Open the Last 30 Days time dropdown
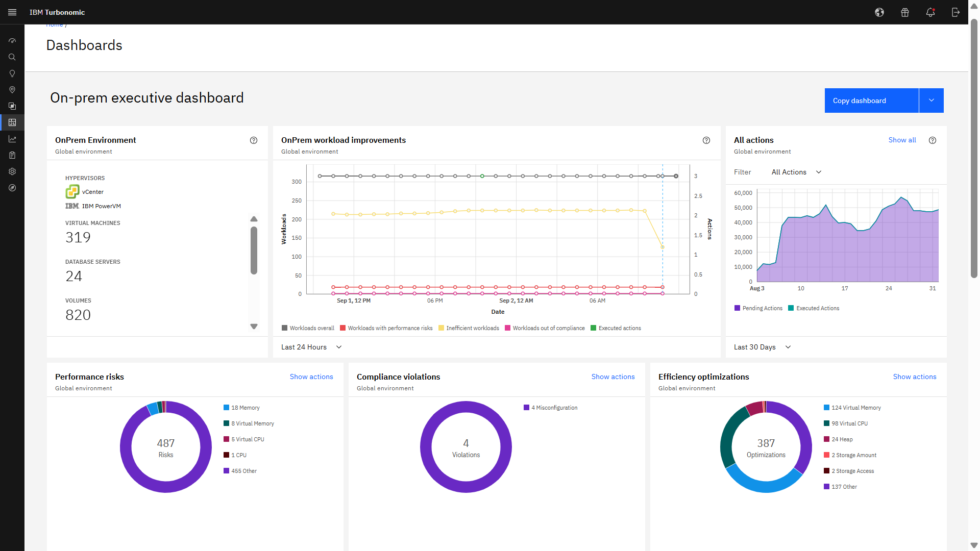This screenshot has height=551, width=980. click(762, 347)
